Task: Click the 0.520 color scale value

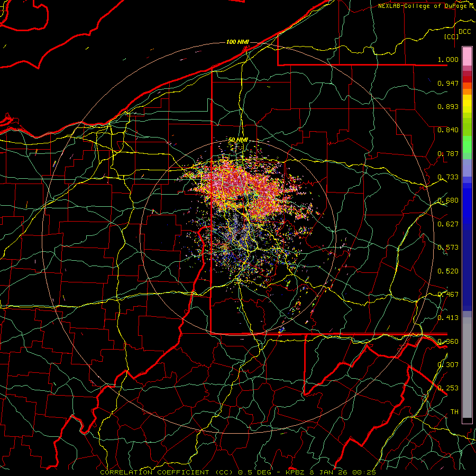Action: pyautogui.click(x=448, y=271)
